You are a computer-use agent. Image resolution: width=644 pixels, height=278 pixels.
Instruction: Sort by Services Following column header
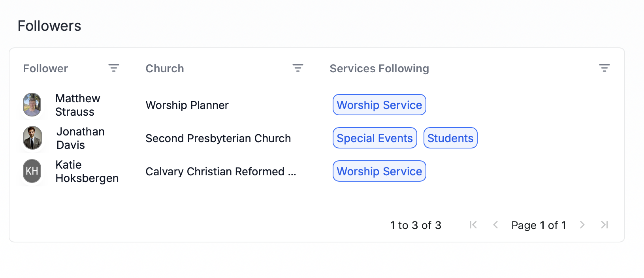point(379,68)
